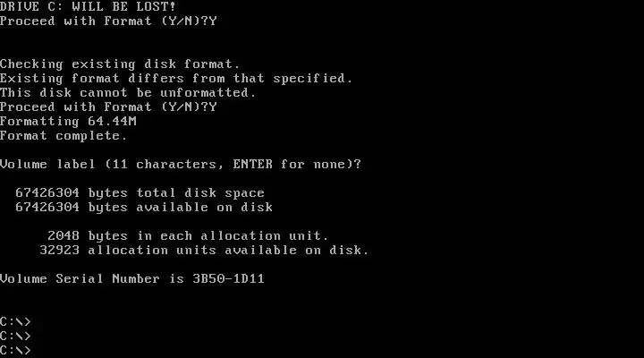Image resolution: width=644 pixels, height=358 pixels.
Task: Click the 64.44M size value
Action: (x=112, y=121)
